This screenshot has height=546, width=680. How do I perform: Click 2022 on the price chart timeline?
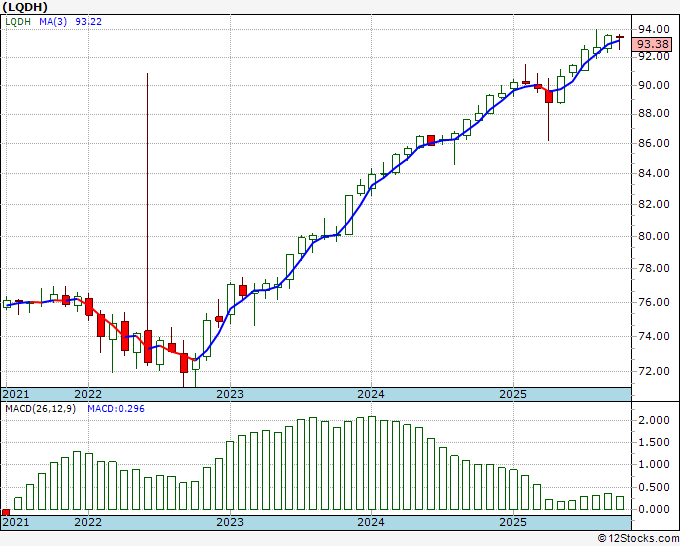[x=88, y=394]
